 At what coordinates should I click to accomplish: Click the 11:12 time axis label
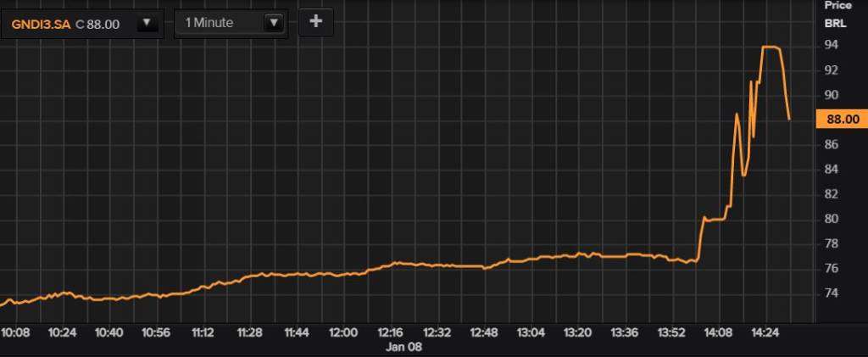203,332
